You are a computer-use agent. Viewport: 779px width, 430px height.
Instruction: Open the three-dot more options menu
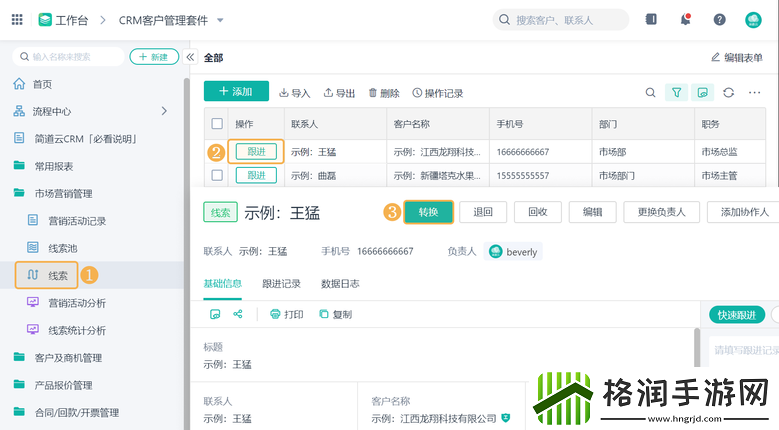[754, 92]
